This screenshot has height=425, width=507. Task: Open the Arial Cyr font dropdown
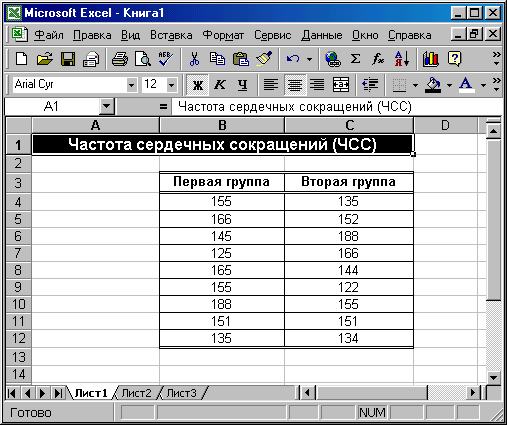[x=132, y=85]
